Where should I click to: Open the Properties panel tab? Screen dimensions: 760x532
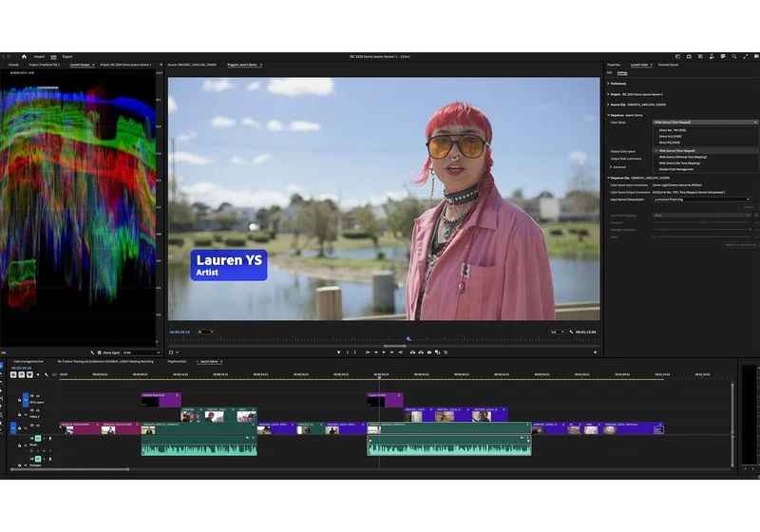pos(614,65)
